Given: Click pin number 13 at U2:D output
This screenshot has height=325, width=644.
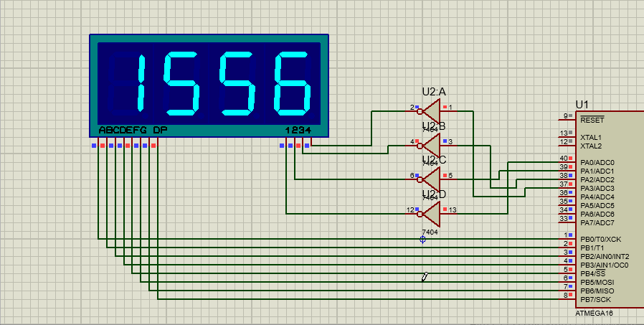Looking at the screenshot, I should (453, 210).
